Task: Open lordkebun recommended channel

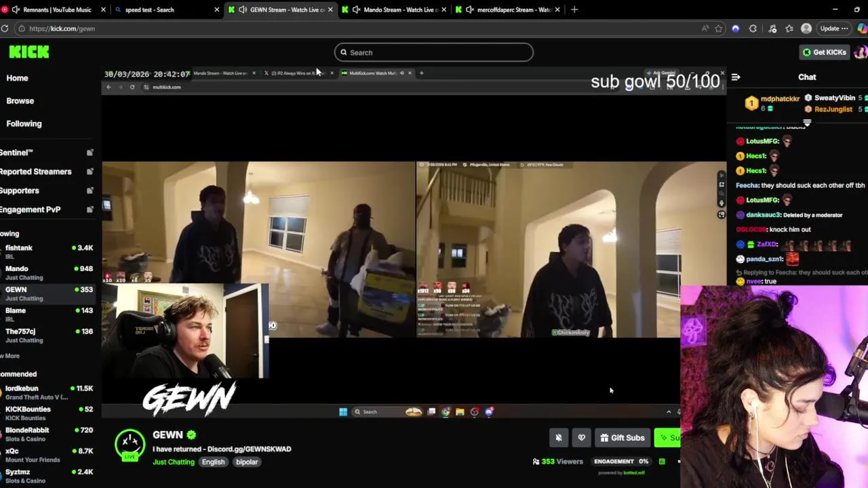Action: (x=47, y=392)
